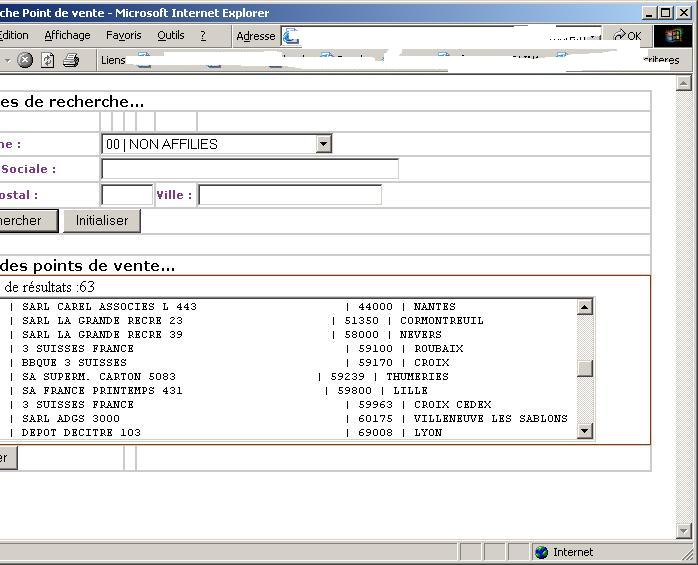The image size is (698, 565).
Task: Click the Internet zone globe in status bar
Action: coord(542,552)
